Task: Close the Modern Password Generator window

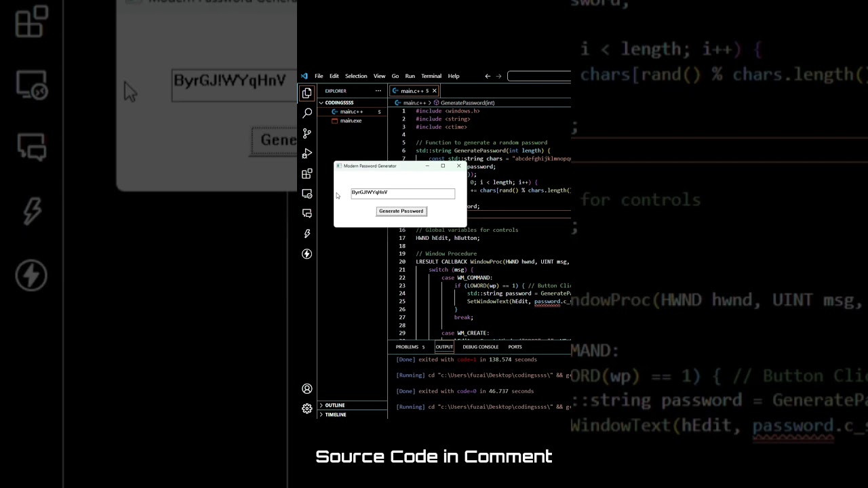Action: (x=458, y=165)
